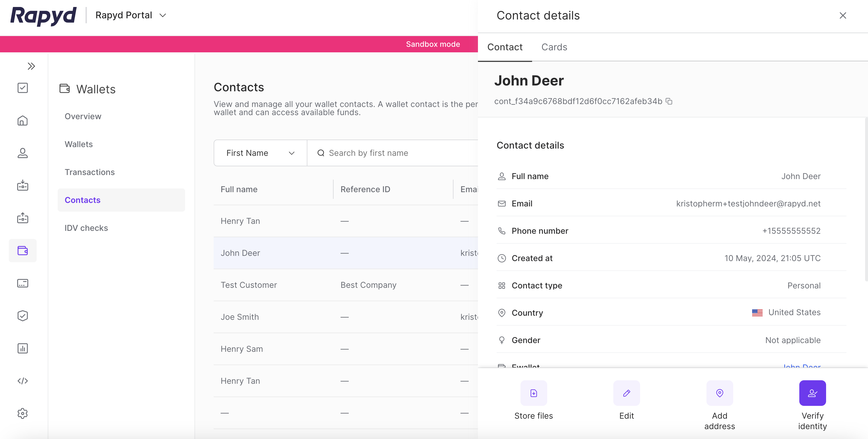Click the Add address pin icon
Image resolution: width=868 pixels, height=439 pixels.
(719, 393)
